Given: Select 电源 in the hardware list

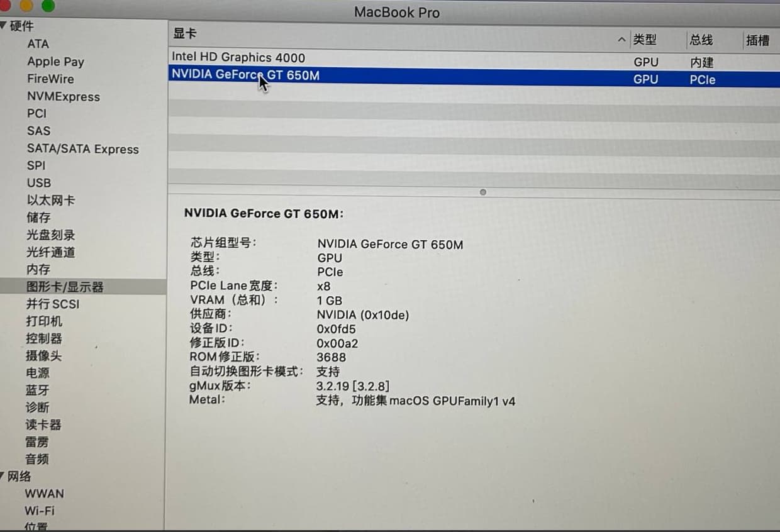Looking at the screenshot, I should 38,373.
